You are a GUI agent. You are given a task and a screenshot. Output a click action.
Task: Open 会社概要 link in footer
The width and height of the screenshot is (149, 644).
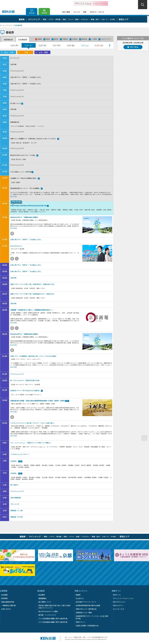[x=4, y=595]
